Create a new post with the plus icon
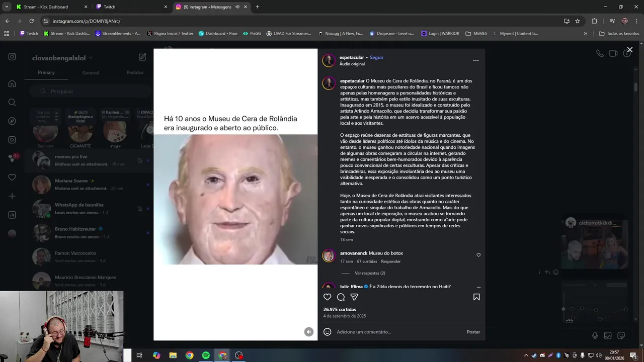Screen dimensions: 644x362 tap(12, 196)
